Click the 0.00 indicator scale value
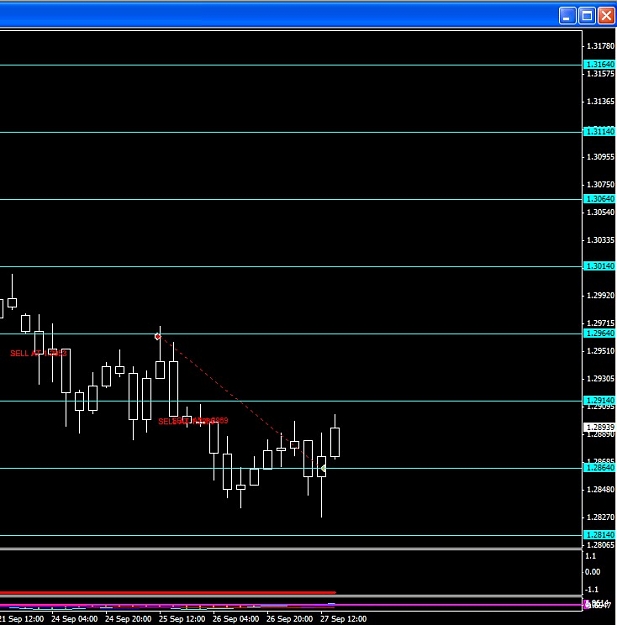The image size is (617, 625). [x=593, y=572]
